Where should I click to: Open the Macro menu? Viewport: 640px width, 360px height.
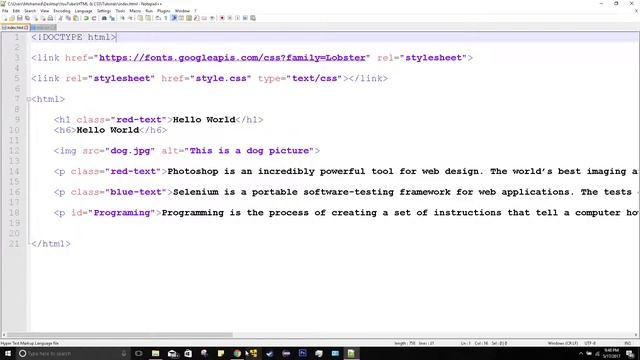(135, 11)
